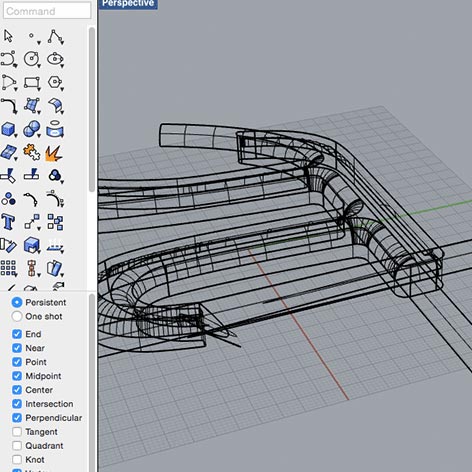Disable the Perpendicular snap
Screen dimensions: 472x472
(x=17, y=418)
